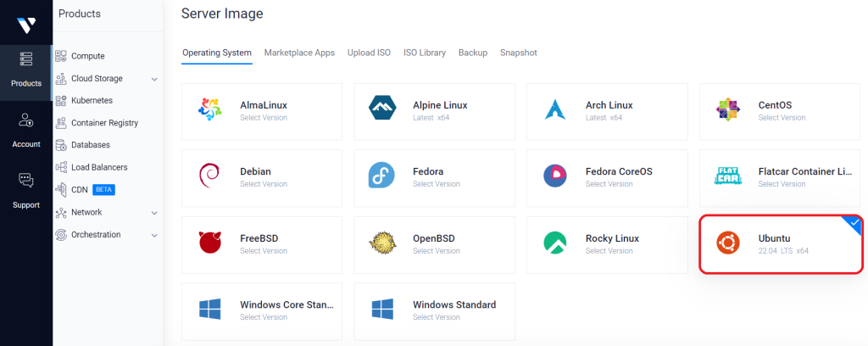This screenshot has width=868, height=346.
Task: Click the Orchestration sidebar icon
Action: 61,235
